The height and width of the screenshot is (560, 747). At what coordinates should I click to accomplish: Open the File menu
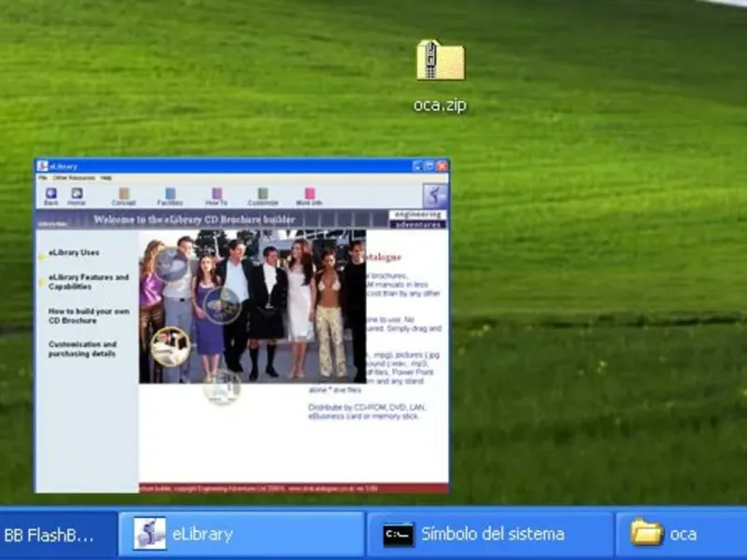[43, 177]
